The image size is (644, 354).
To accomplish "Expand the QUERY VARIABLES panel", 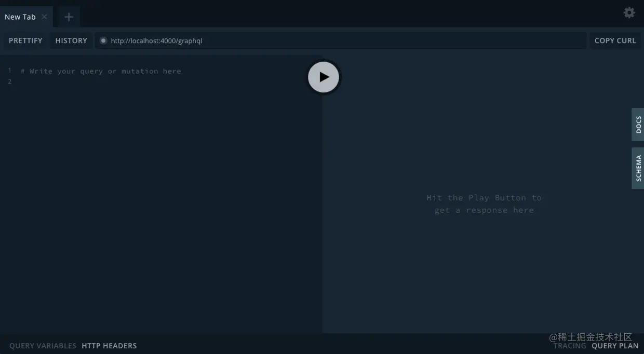I will 43,346.
